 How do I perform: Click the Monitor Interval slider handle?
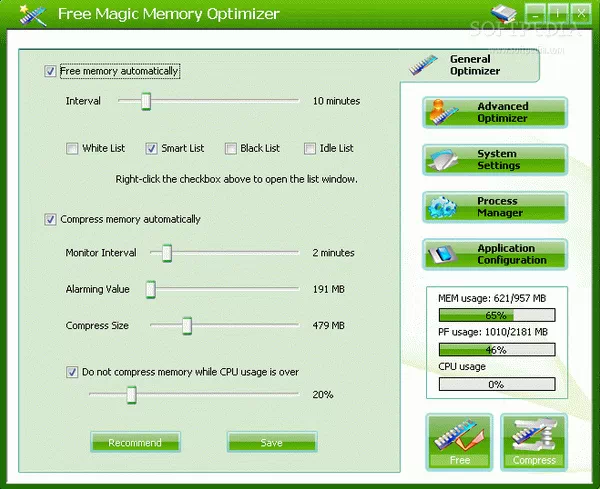click(167, 253)
